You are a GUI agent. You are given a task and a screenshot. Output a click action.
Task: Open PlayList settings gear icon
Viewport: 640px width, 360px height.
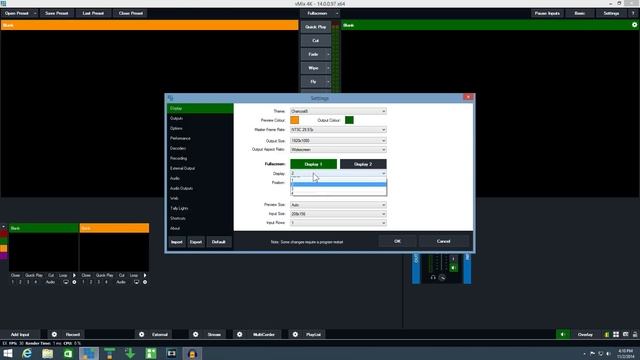(295, 334)
